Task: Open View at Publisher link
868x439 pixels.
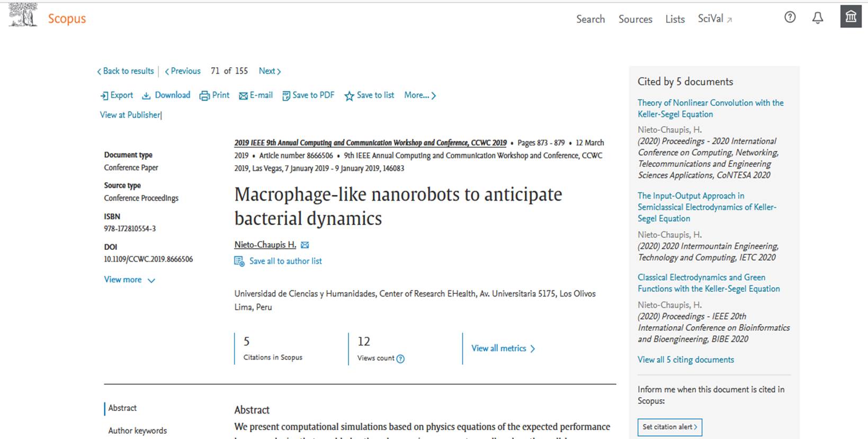Action: pyautogui.click(x=130, y=115)
